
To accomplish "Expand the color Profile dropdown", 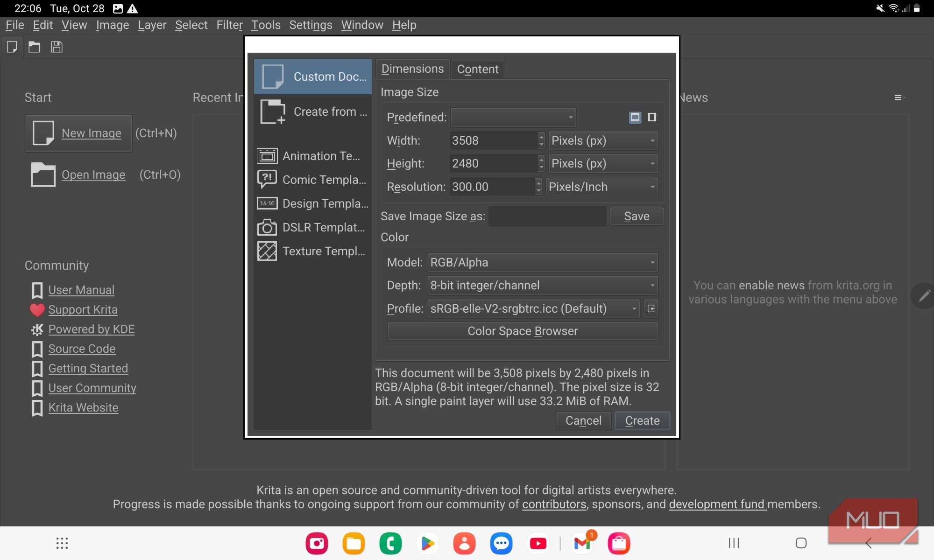I will coord(533,308).
